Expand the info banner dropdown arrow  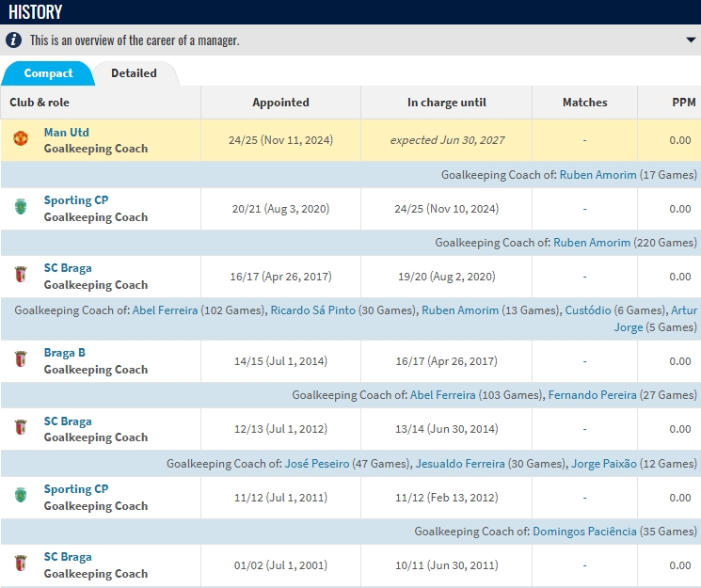coord(691,40)
